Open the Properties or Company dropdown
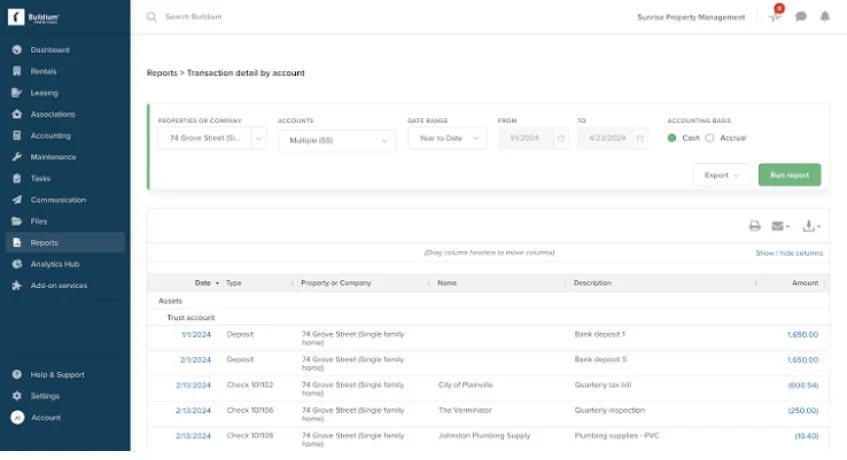The width and height of the screenshot is (847, 460). [212, 138]
